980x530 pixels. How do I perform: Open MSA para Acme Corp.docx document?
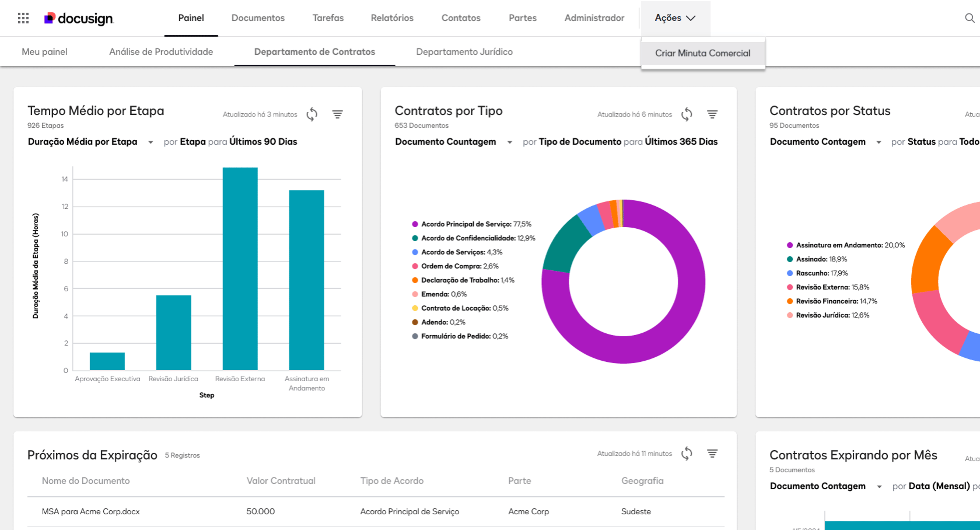coord(91,511)
